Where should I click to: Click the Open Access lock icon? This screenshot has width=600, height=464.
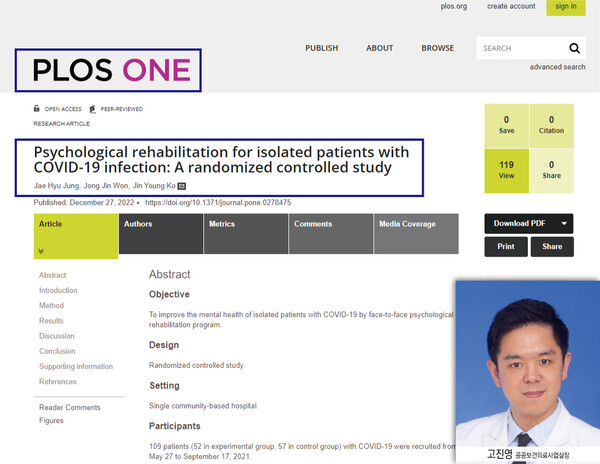click(37, 109)
